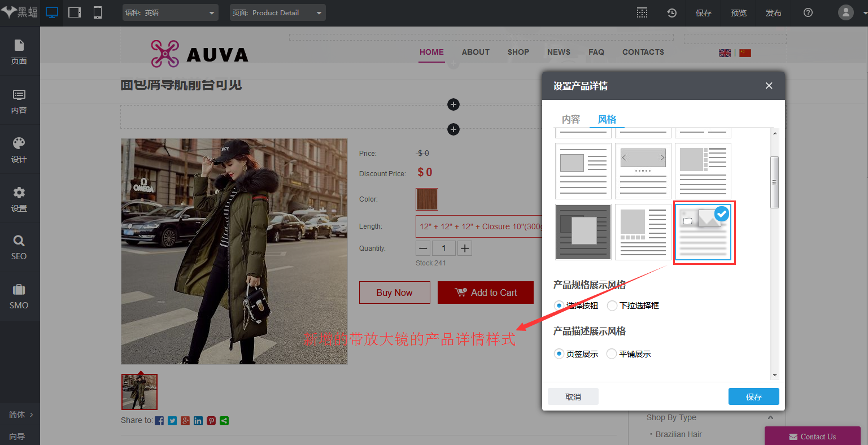Open the SEO panel in sidebar
The height and width of the screenshot is (445, 868).
pos(19,247)
